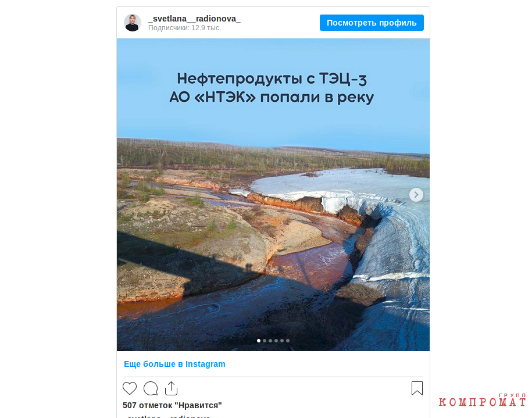Select the last carousel dot indicator

coord(288,341)
